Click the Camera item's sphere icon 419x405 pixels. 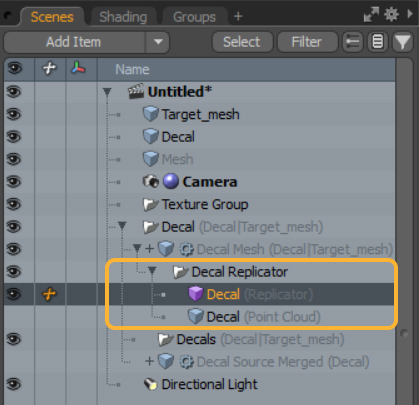171,182
